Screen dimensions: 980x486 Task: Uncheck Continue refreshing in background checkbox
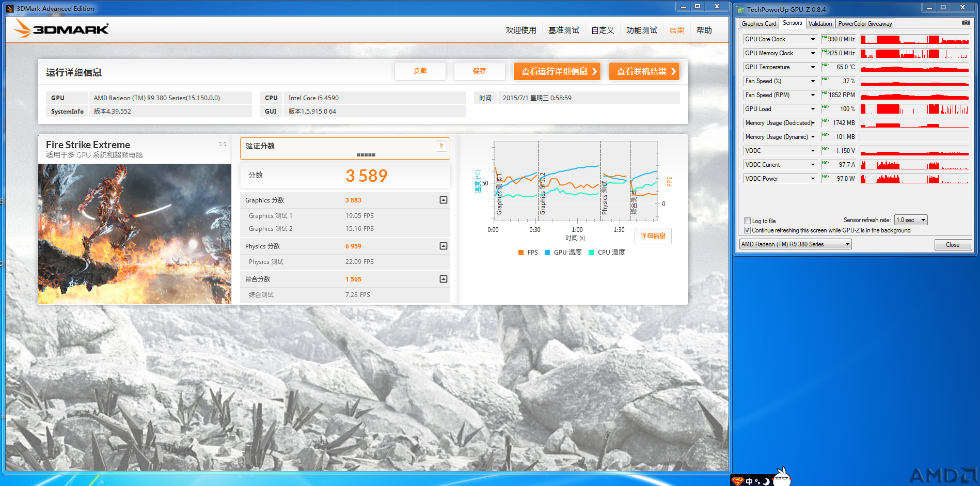[747, 230]
